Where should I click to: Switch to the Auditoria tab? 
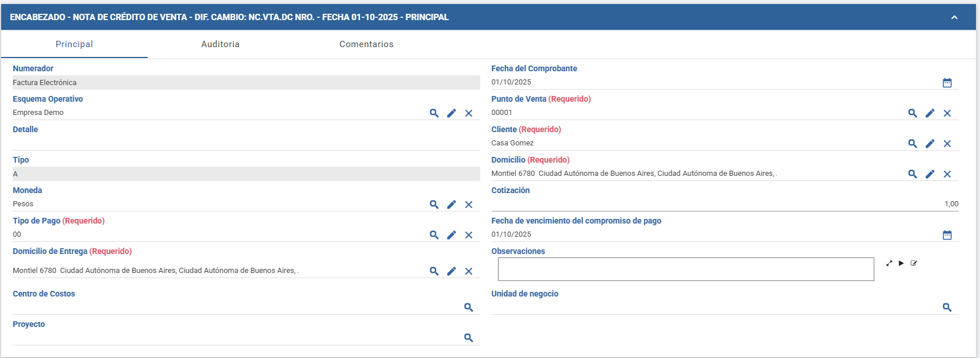click(x=221, y=44)
